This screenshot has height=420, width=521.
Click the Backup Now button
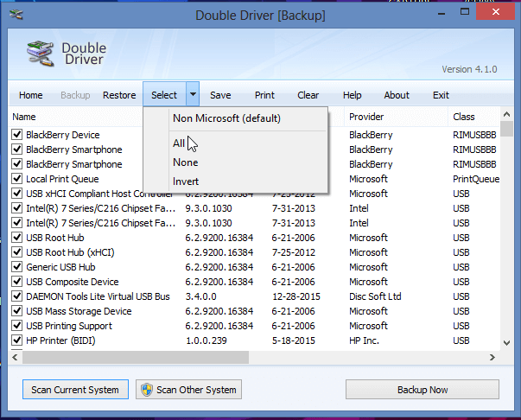click(423, 390)
